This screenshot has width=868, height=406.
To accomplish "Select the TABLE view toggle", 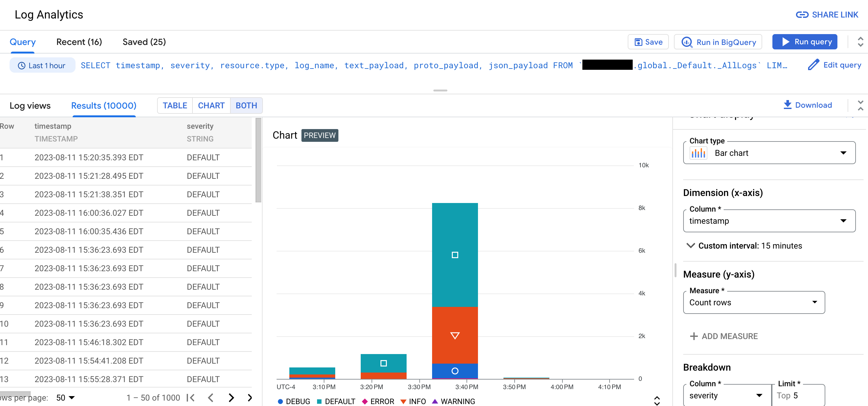I will point(174,105).
